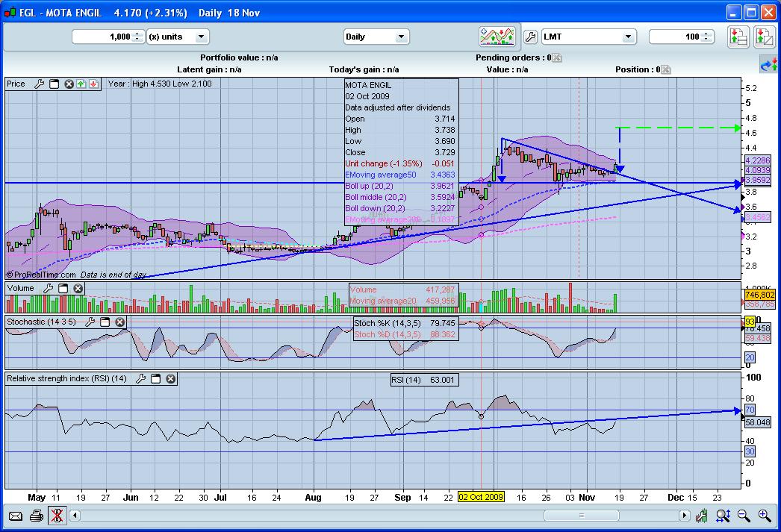Image resolution: width=781 pixels, height=532 pixels.
Task: Decrease the 100 field with down stepper
Action: 707,40
